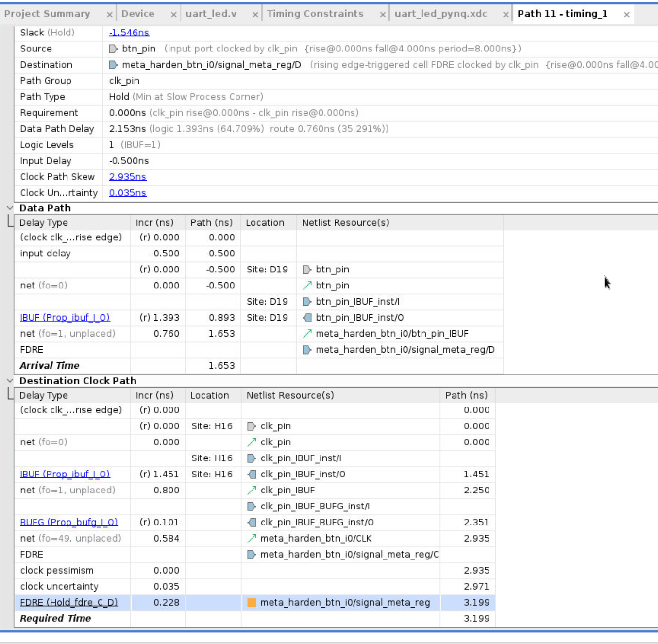
Task: Close the Timing Constraints tab
Action: (383, 15)
